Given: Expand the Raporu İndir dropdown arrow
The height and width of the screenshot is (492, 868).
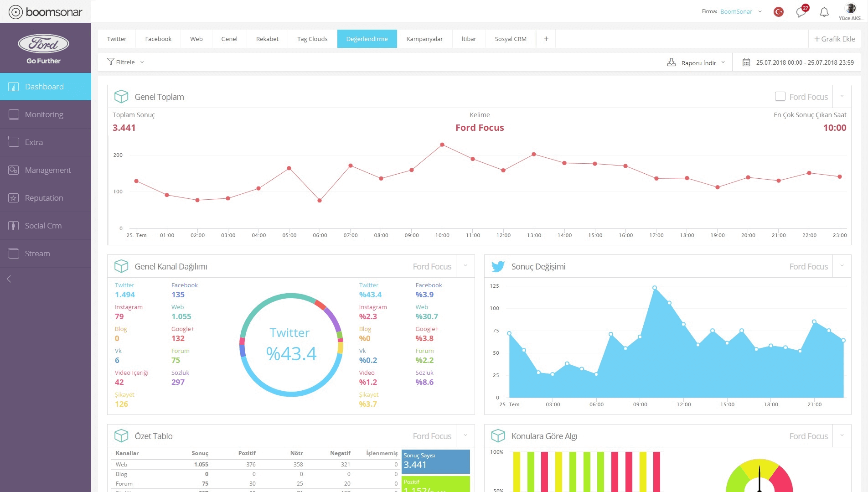Looking at the screenshot, I should click(723, 62).
